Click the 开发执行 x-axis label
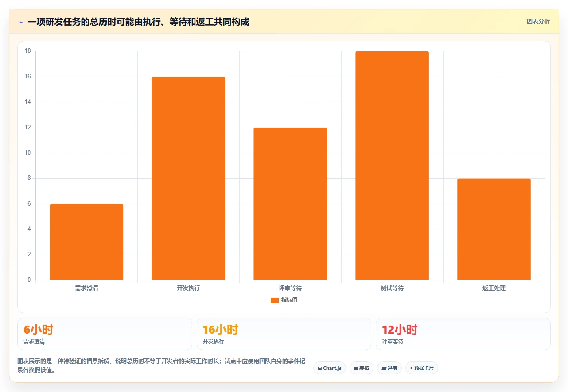568x392 pixels. pyautogui.click(x=188, y=288)
